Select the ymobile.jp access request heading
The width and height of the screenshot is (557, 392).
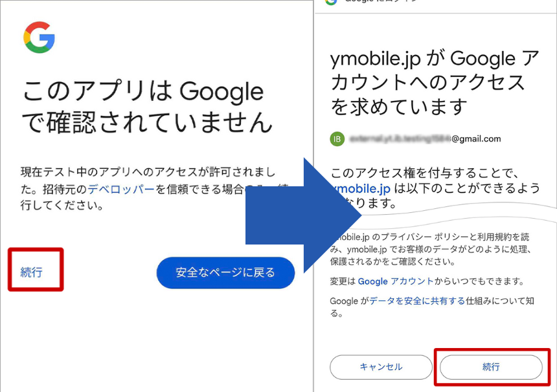[433, 82]
